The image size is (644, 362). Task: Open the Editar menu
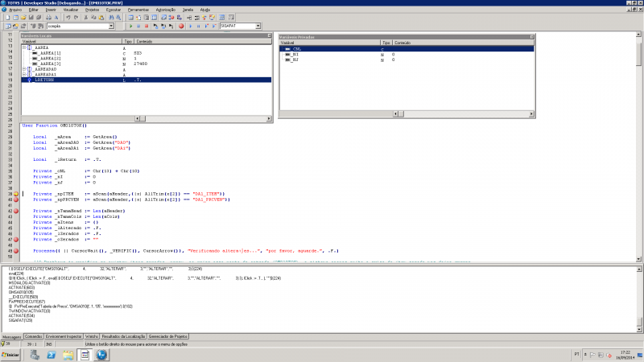(x=34, y=10)
